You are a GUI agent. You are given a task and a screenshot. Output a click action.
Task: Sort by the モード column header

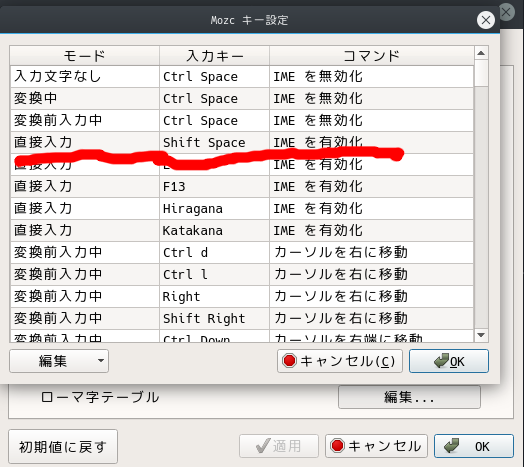(85, 56)
